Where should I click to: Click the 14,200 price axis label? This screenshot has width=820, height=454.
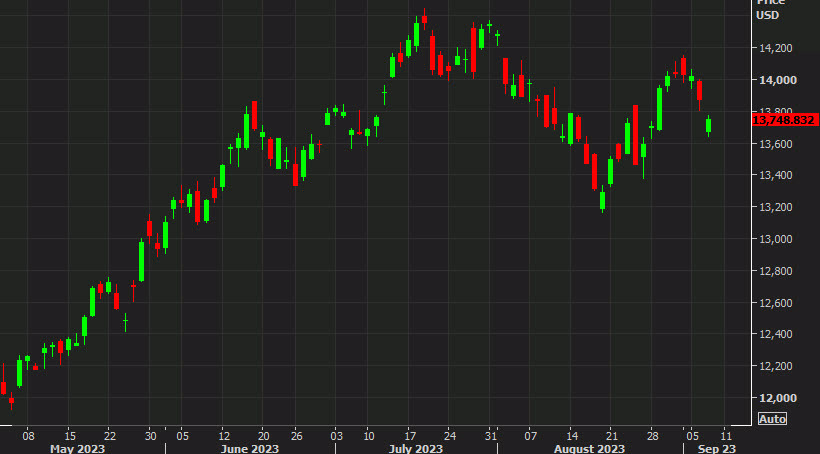(x=776, y=48)
